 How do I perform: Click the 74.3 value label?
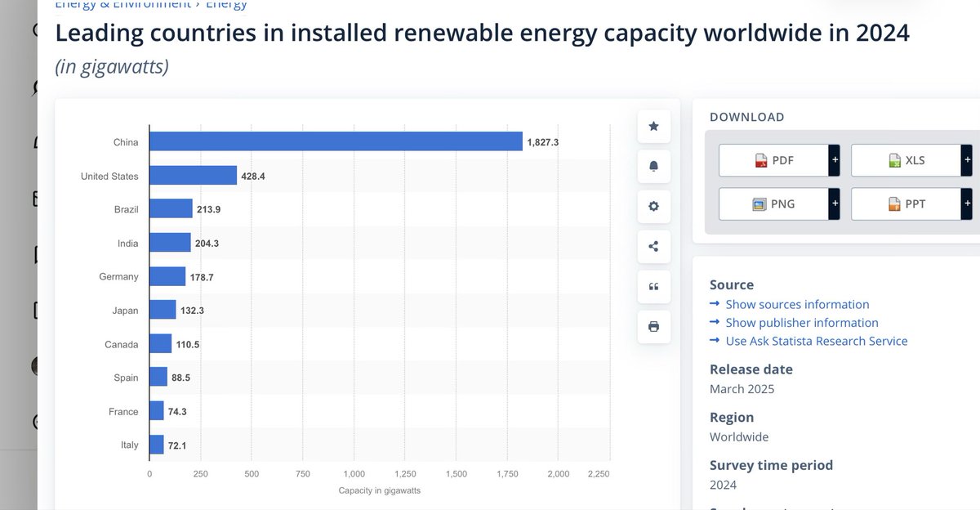tap(178, 412)
